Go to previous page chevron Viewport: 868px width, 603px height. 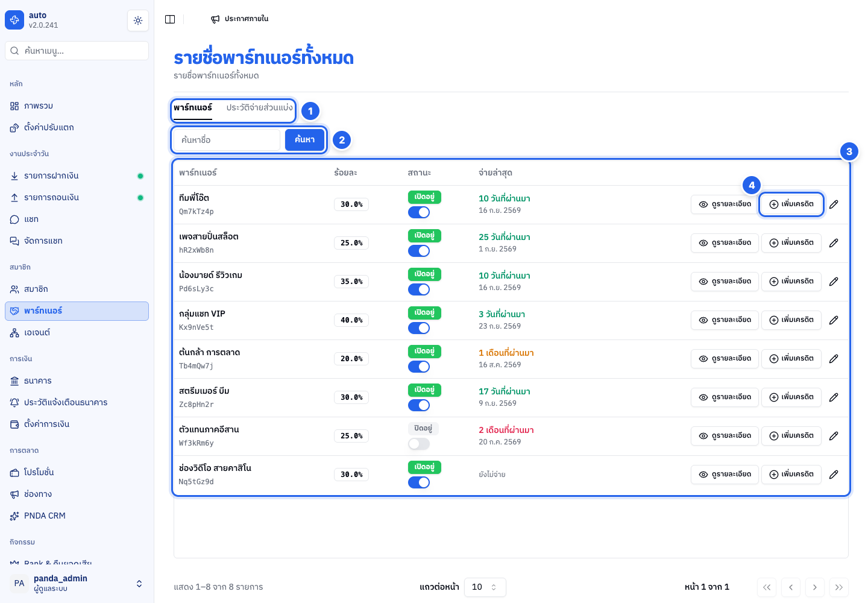[791, 587]
